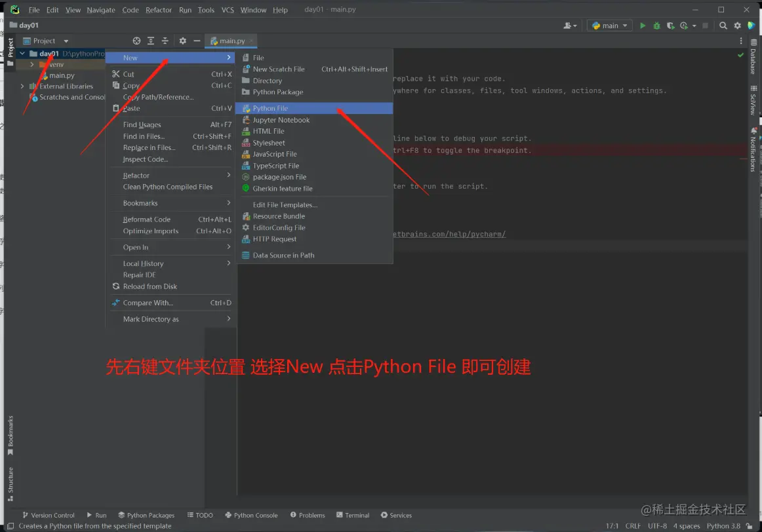Screen dimensions: 762x532
Task: Click the JetBrains toolbox icon top right
Action: pos(752,26)
